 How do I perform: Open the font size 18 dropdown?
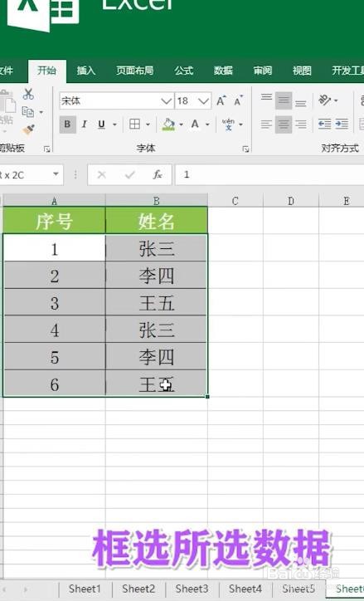[204, 101]
